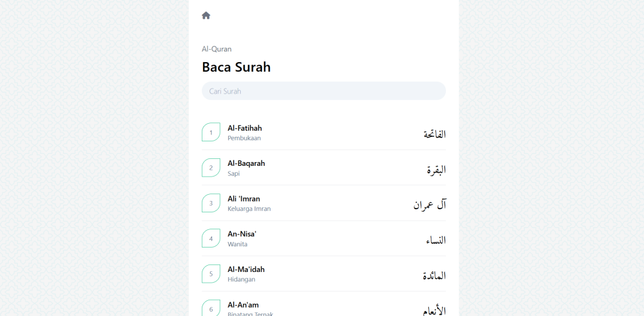
Task: Select Ali 'Imran from the list
Action: click(x=243, y=199)
